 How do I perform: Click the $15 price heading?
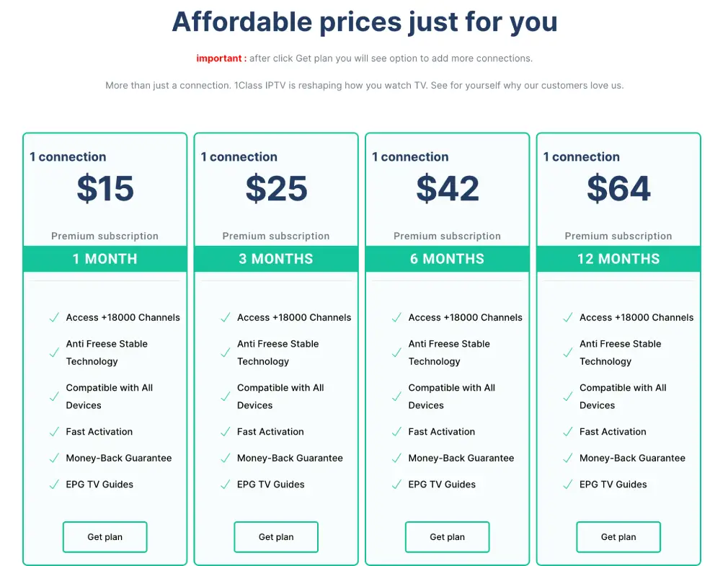(105, 188)
